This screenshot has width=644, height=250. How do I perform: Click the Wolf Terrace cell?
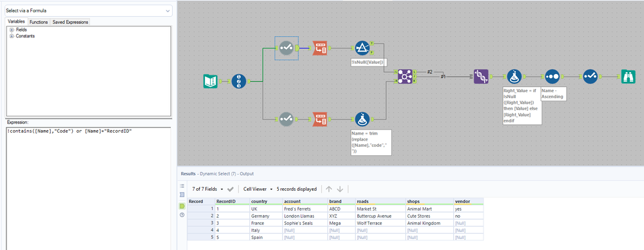tap(380, 224)
